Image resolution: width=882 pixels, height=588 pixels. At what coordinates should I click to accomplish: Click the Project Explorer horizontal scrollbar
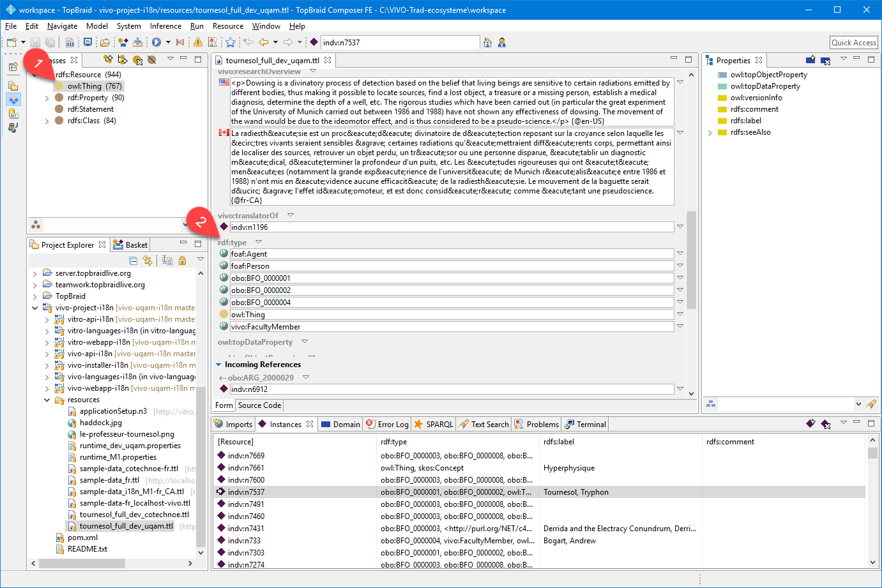coord(82,564)
